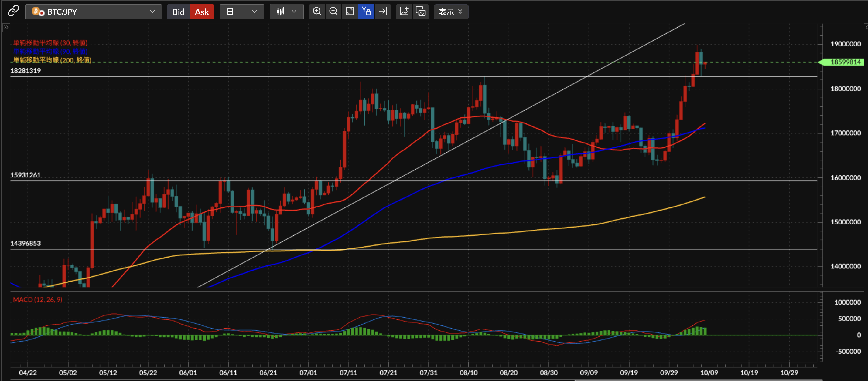Open the candlestick chart type dropdown
This screenshot has width=868, height=381.
[x=286, y=12]
